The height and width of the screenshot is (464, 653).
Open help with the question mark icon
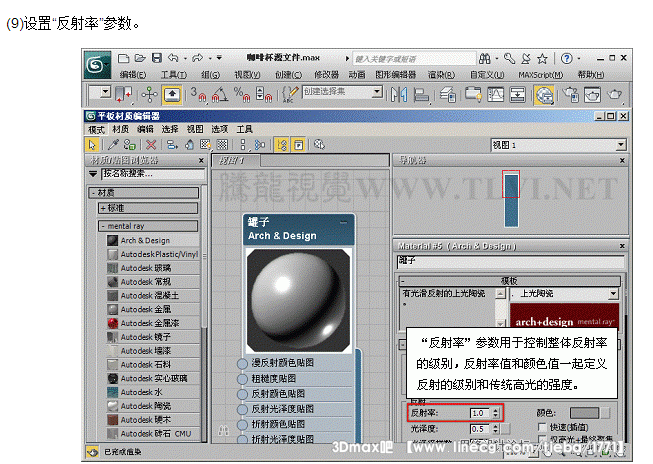566,59
